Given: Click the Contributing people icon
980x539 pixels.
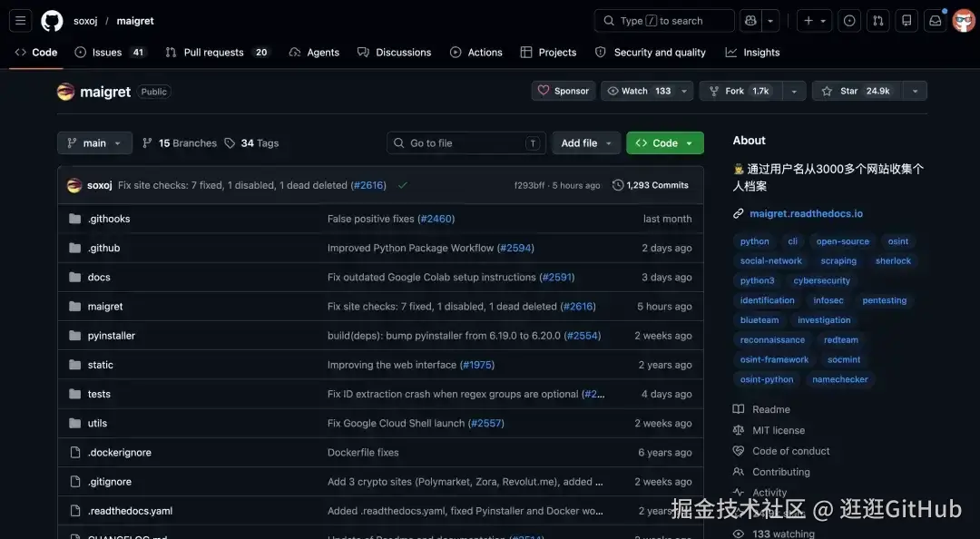Looking at the screenshot, I should pos(738,472).
